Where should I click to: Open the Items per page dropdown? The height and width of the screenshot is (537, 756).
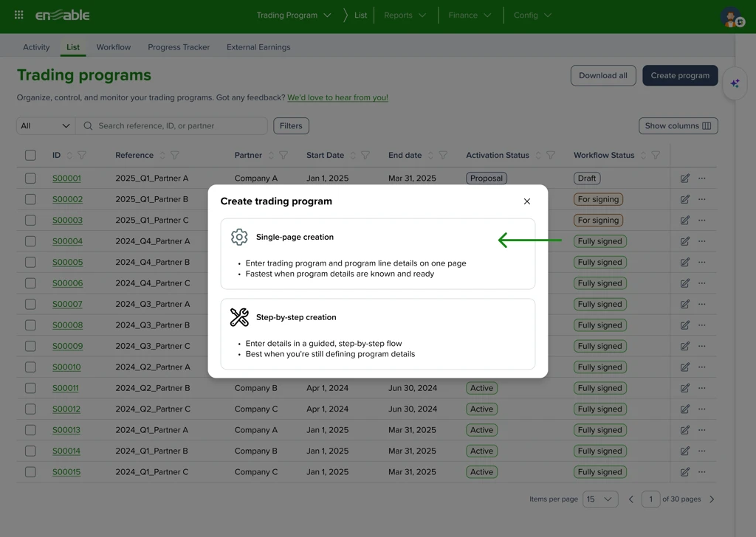click(x=600, y=499)
